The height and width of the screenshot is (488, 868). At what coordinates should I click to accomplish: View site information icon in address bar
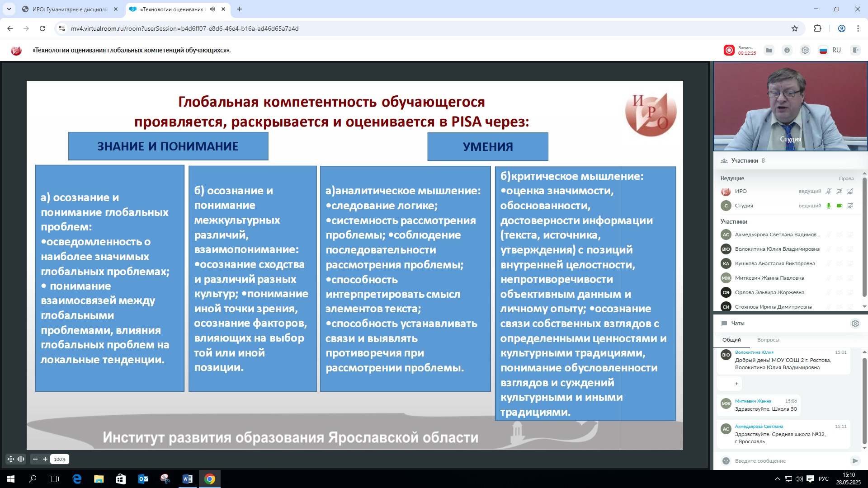pyautogui.click(x=62, y=28)
